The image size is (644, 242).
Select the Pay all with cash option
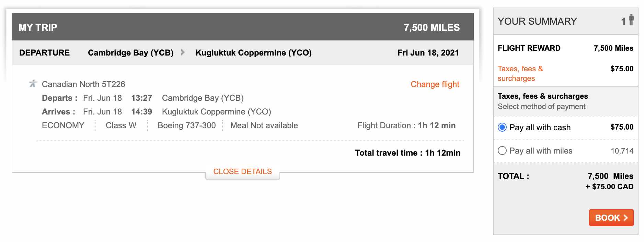502,128
